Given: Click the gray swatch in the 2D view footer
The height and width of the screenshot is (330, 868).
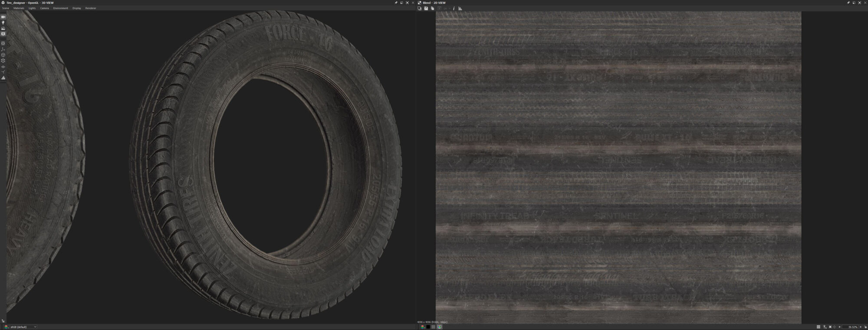Looking at the screenshot, I should [433, 327].
